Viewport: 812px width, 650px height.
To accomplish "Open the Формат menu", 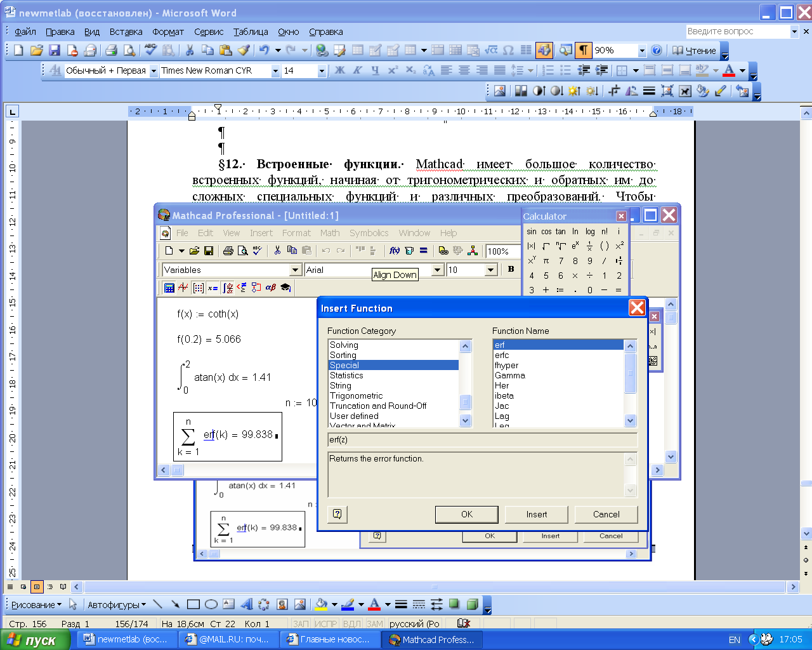I will click(167, 32).
